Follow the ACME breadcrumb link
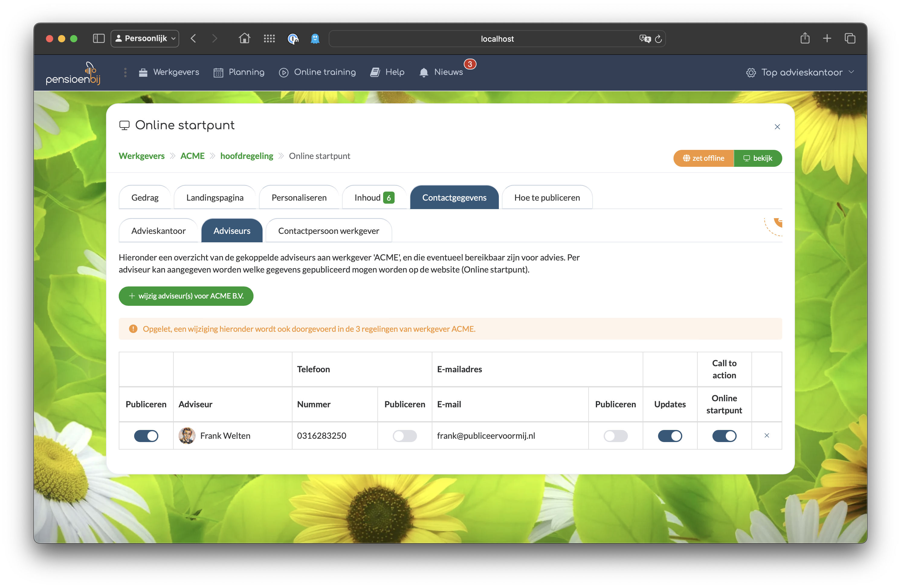The image size is (901, 588). pos(192,156)
